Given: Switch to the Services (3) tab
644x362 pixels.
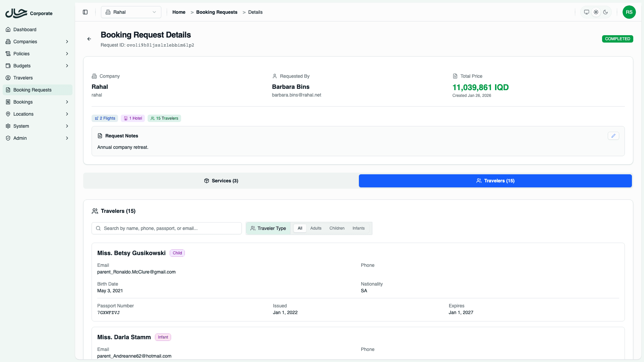Looking at the screenshot, I should pyautogui.click(x=221, y=181).
